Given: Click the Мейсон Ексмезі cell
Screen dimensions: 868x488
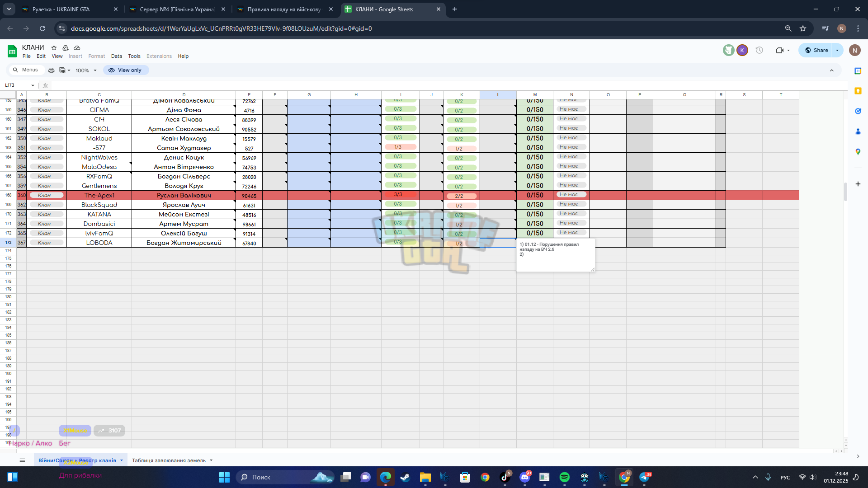Looking at the screenshot, I should click(x=184, y=214).
